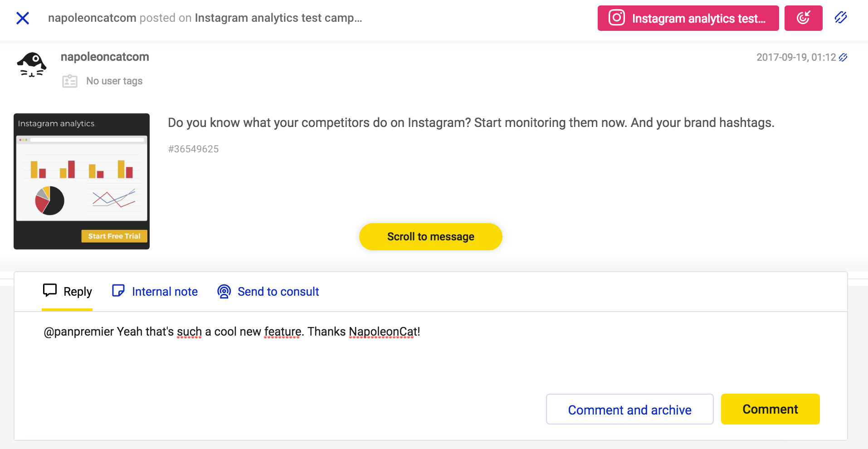Select the Reply tab

click(67, 292)
